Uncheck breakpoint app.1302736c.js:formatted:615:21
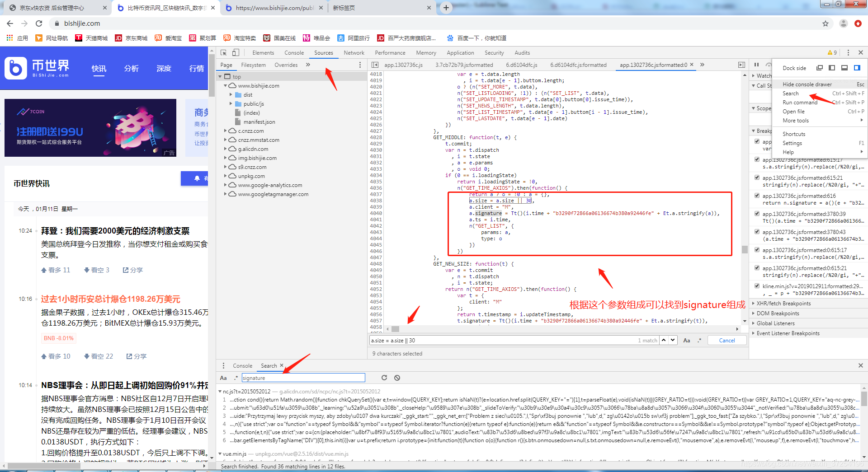This screenshot has width=868, height=472. click(757, 178)
